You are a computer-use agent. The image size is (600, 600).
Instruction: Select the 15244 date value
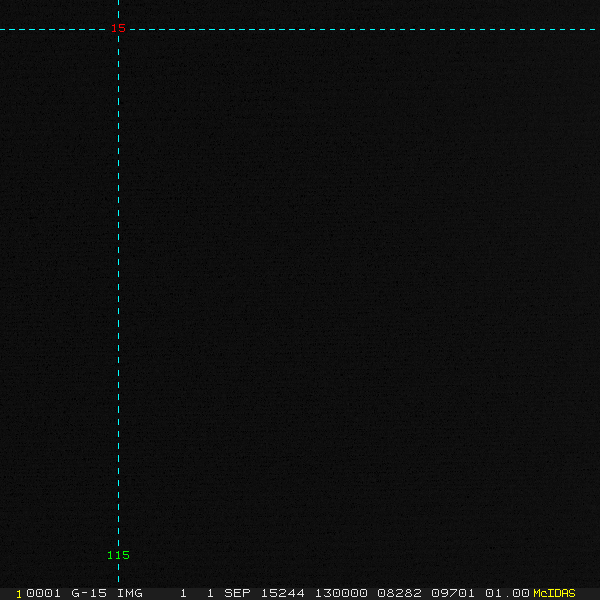click(x=282, y=593)
